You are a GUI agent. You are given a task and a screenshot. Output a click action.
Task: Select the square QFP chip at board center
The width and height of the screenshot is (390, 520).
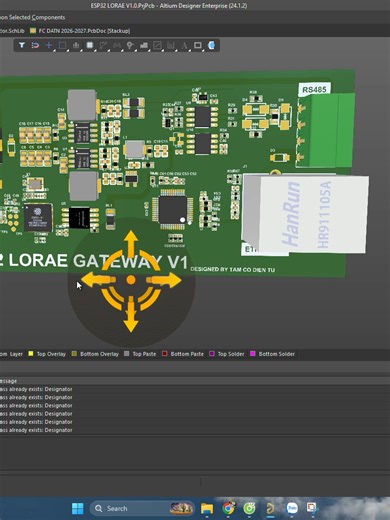coord(173,210)
